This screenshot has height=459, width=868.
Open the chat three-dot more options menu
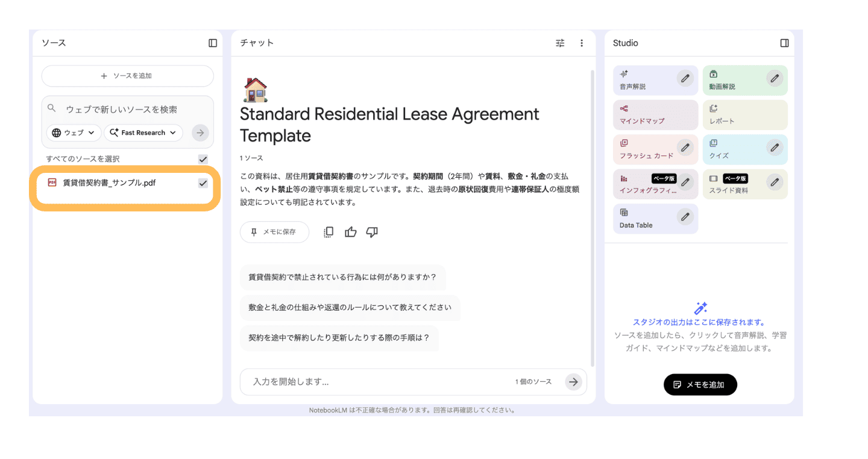point(582,43)
